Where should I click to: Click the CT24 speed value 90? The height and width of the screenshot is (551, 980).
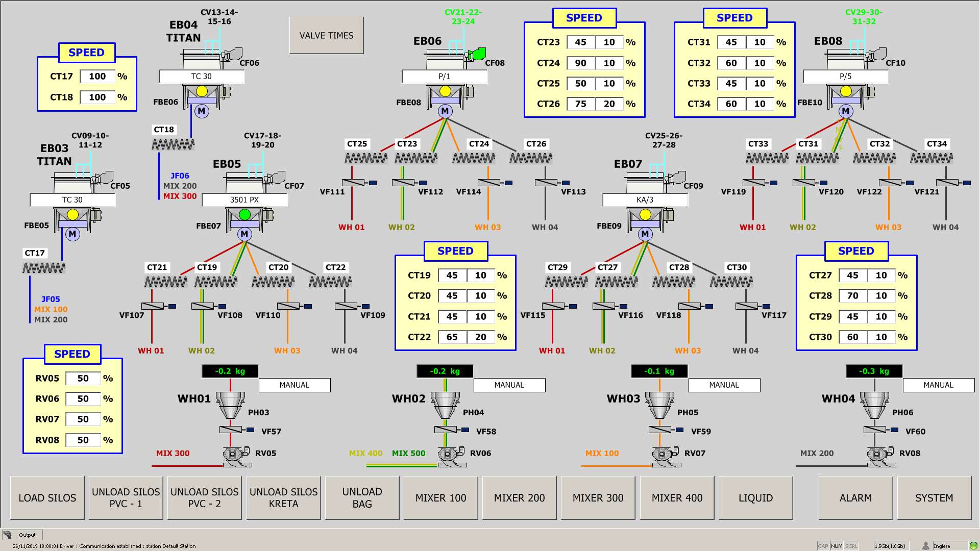[580, 63]
